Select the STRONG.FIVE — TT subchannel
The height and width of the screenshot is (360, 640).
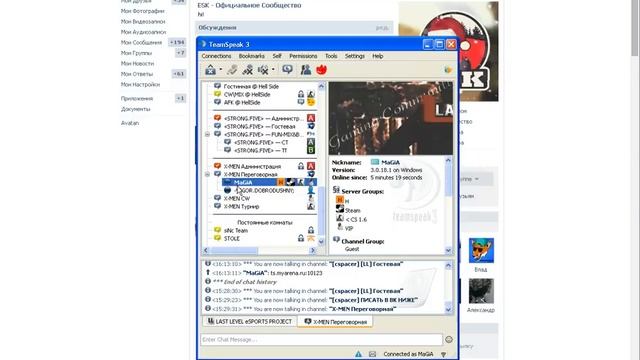260,151
